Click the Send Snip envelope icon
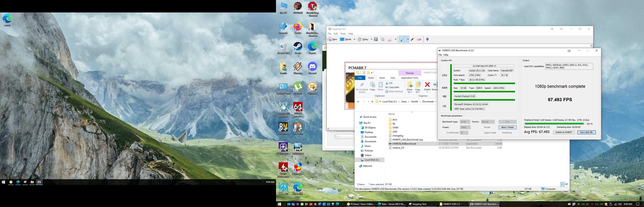The image size is (644, 207). [x=390, y=39]
